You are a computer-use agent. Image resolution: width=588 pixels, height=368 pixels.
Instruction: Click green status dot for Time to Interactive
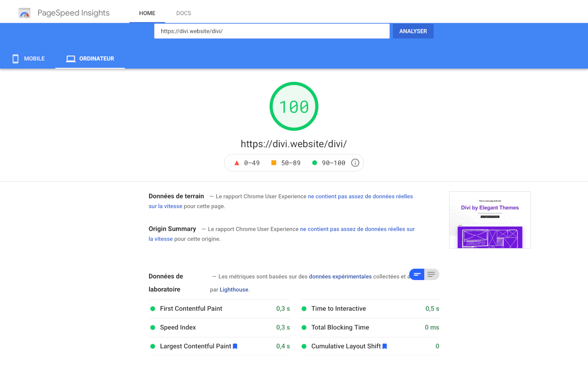304,309
